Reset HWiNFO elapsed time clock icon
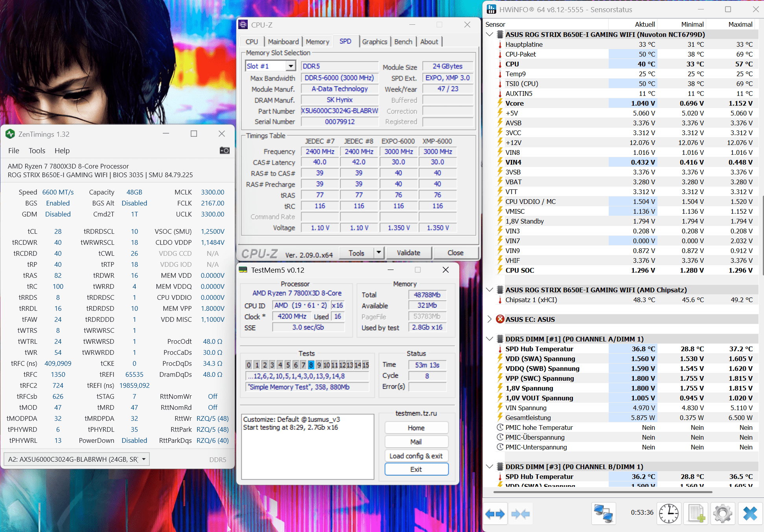This screenshot has width=764, height=532. pyautogui.click(x=669, y=514)
